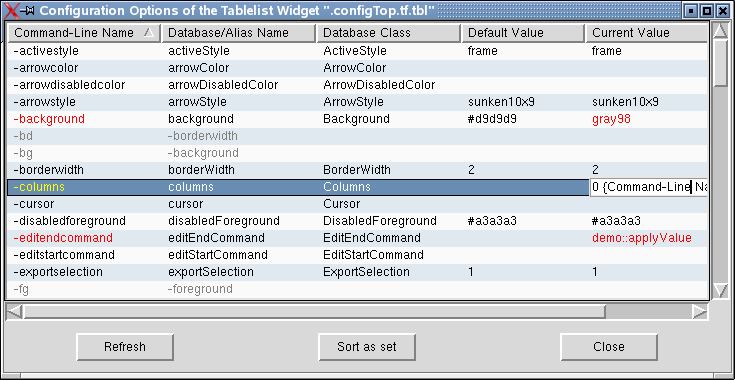
Task: Click the sort arrow in Command-Line Name header
Action: coord(149,32)
